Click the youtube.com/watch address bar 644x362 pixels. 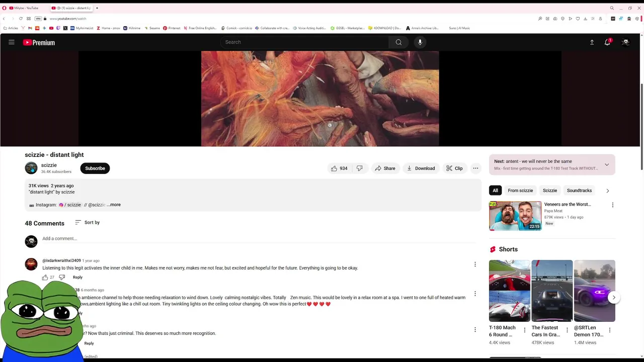pos(68,19)
